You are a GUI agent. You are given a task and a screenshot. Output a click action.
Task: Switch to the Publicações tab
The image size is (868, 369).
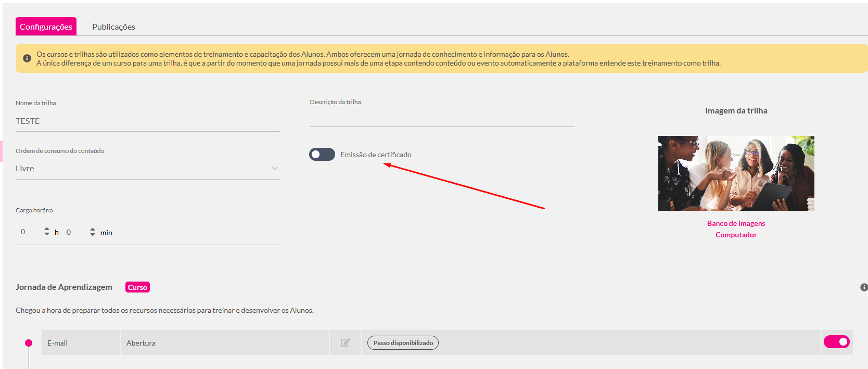point(113,27)
